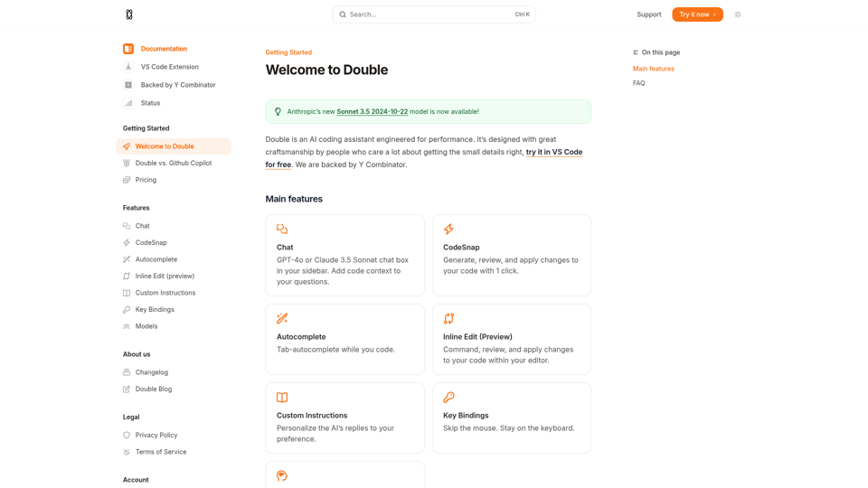Select the CodeSnap lightning icon in sidebar
Screen dimensions: 868x488
127,243
